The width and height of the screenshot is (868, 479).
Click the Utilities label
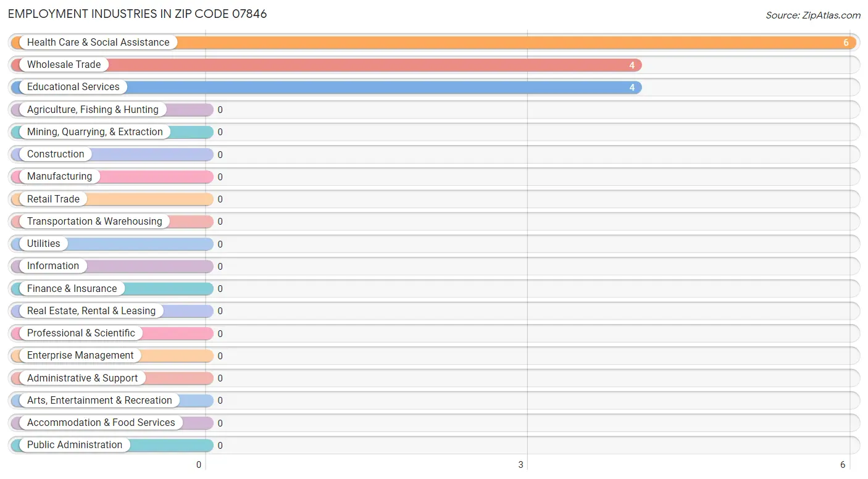click(x=44, y=243)
